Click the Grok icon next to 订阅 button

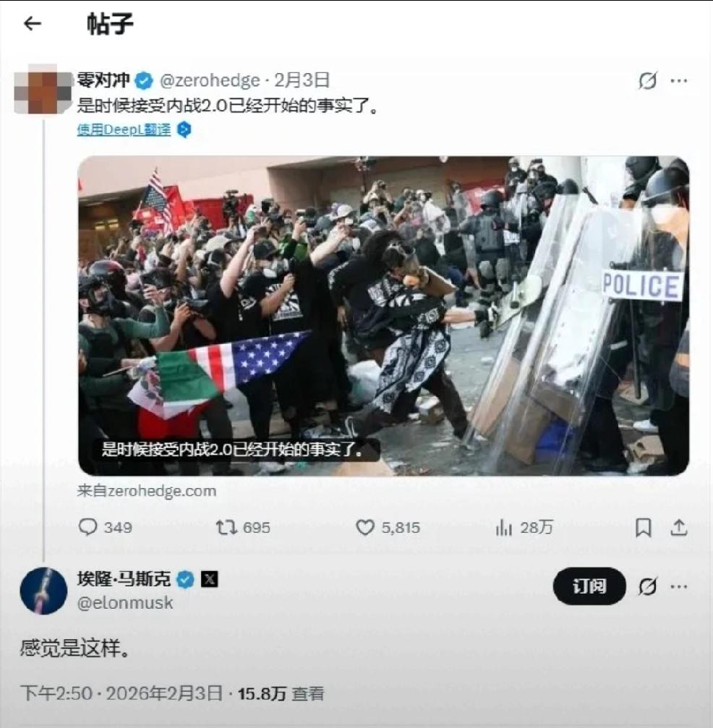(647, 586)
